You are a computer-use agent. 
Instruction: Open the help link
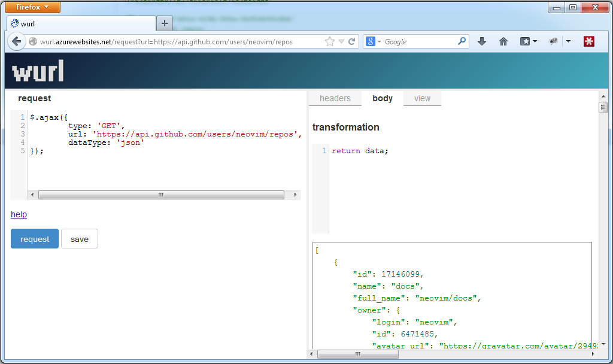pos(19,214)
